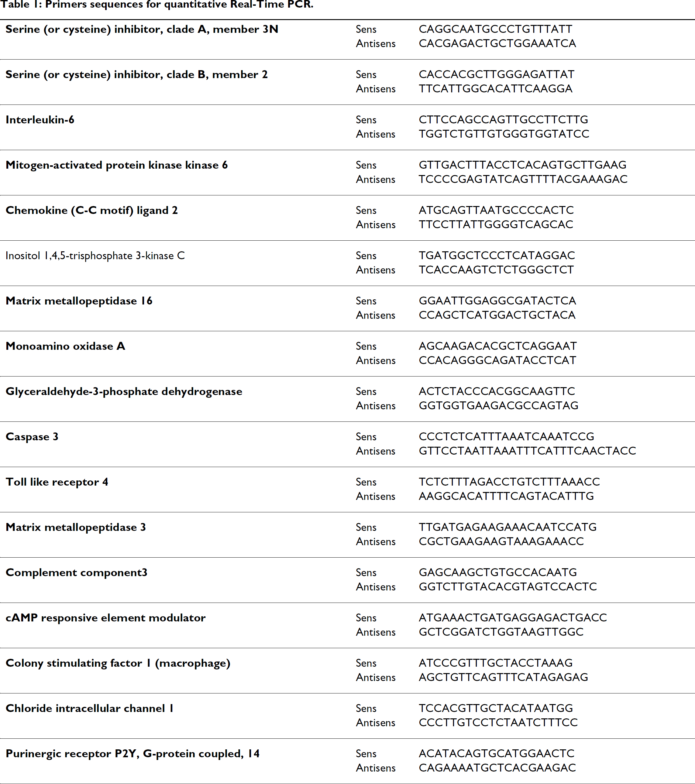
Task: Select the Monoamino oxidase A label
Action: tap(65, 346)
